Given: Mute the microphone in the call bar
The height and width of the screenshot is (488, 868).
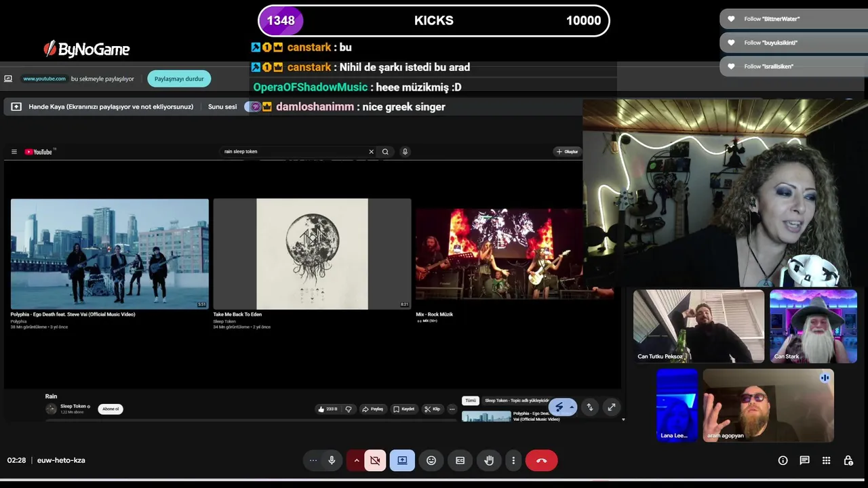Looking at the screenshot, I should 332,460.
